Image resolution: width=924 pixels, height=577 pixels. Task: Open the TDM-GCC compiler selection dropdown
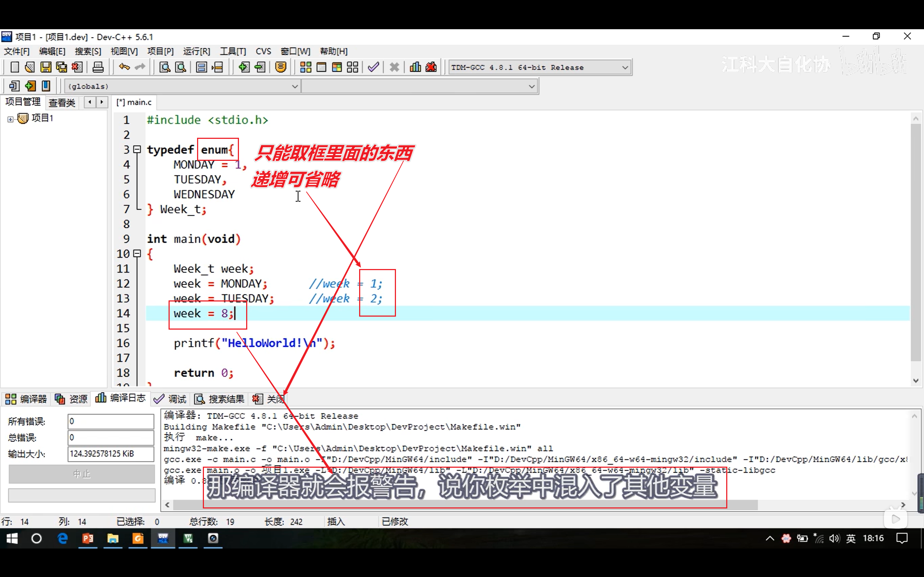(x=625, y=67)
